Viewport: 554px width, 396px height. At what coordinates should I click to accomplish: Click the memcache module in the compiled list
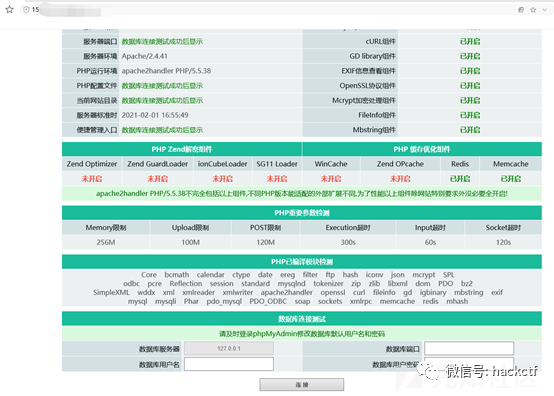coord(397,301)
